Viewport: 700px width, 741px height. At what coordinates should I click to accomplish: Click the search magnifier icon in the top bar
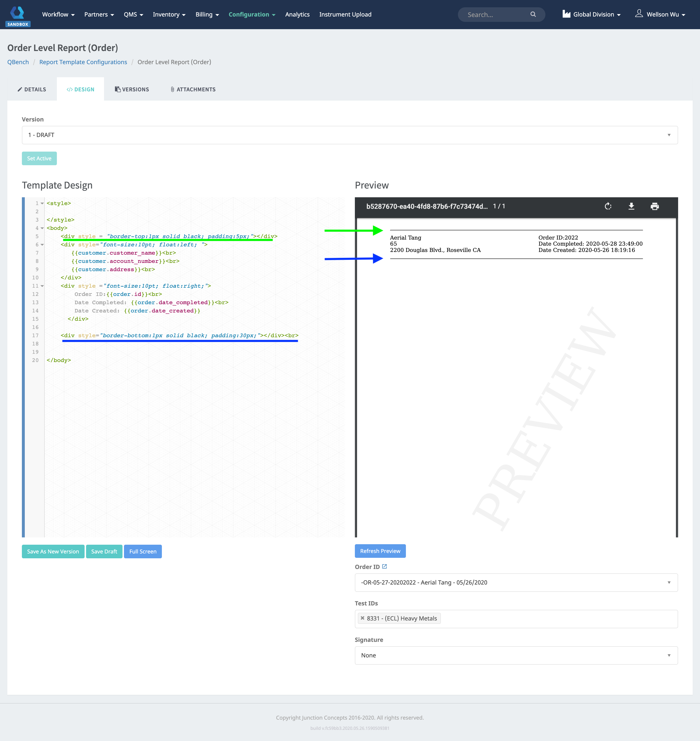(533, 15)
